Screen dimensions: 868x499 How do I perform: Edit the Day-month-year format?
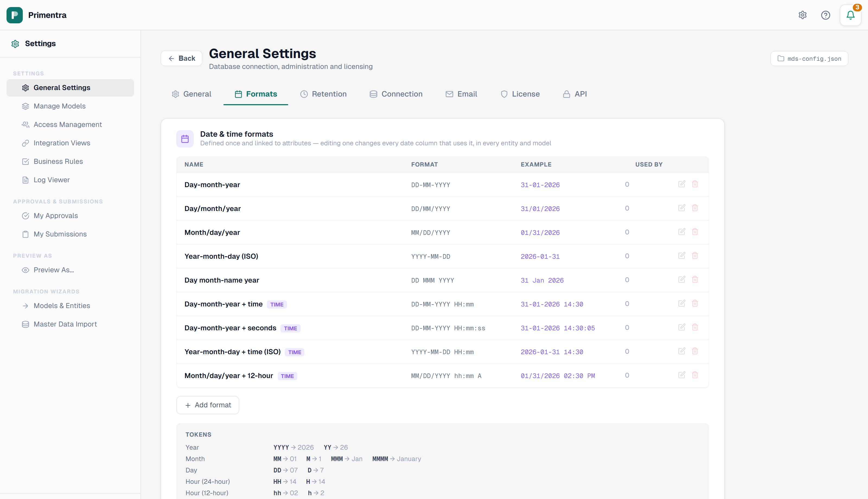coord(682,184)
